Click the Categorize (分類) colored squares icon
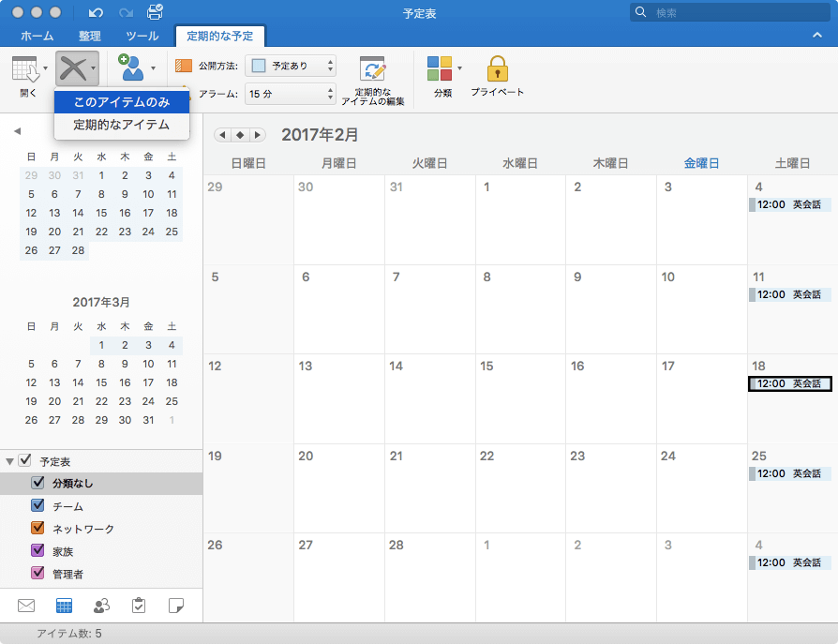Viewport: 838px width, 644px height. coord(440,68)
